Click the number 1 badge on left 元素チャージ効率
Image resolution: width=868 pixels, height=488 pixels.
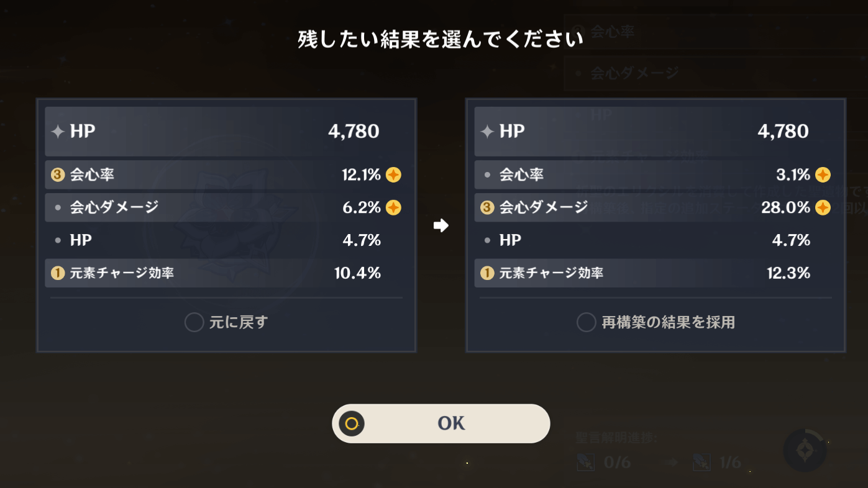[x=58, y=273]
